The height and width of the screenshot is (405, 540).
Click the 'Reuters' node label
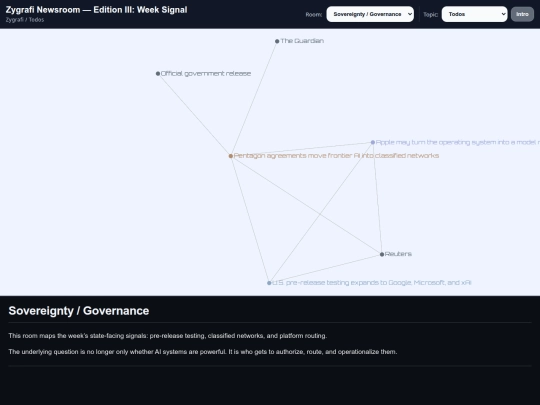point(398,254)
